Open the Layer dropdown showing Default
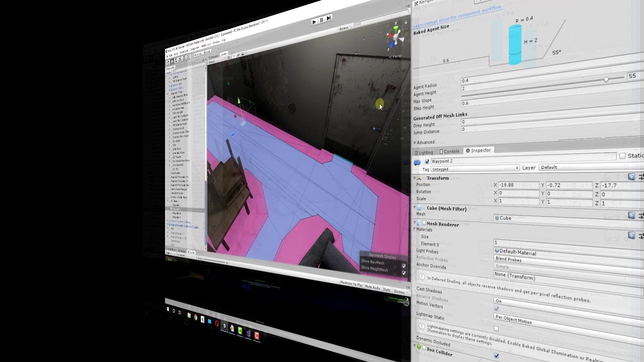 pyautogui.click(x=592, y=167)
